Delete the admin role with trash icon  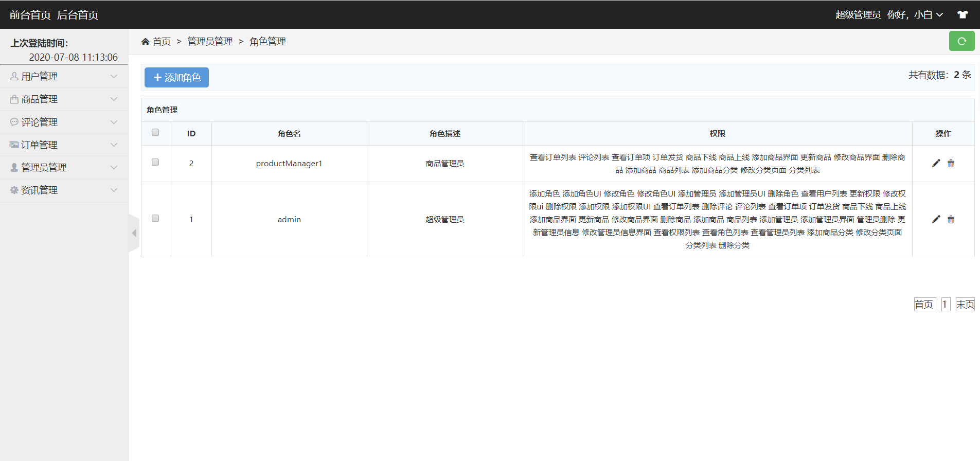[x=951, y=219]
